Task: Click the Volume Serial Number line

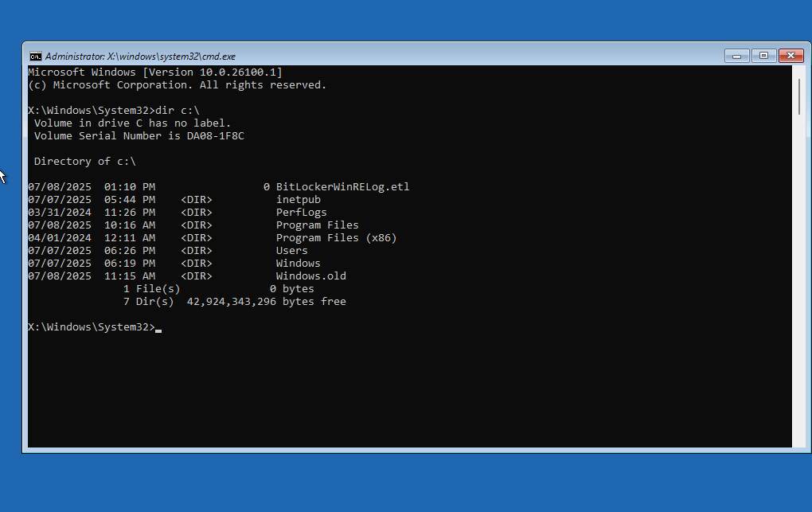Action: [139, 136]
